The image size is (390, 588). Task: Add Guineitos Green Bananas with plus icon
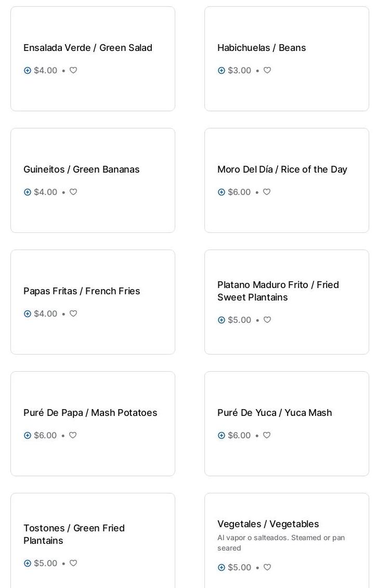point(28,192)
